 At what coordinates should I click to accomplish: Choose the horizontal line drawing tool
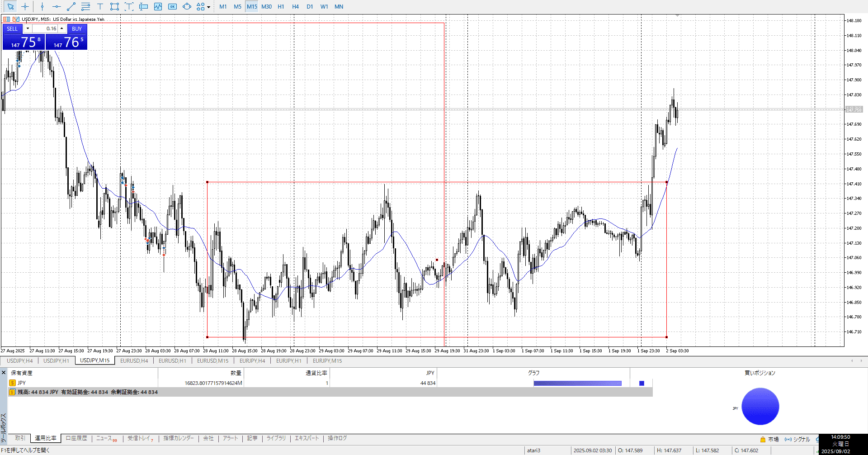pos(57,7)
